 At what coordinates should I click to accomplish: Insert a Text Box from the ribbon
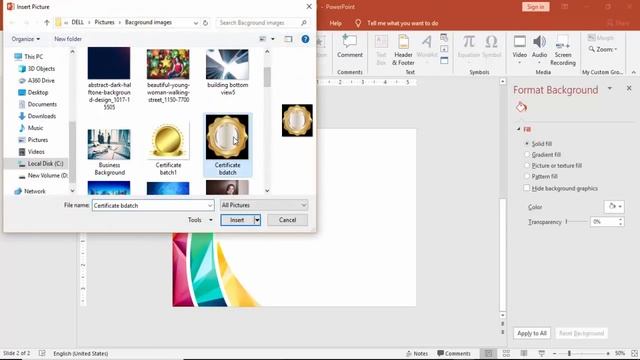pos(381,50)
